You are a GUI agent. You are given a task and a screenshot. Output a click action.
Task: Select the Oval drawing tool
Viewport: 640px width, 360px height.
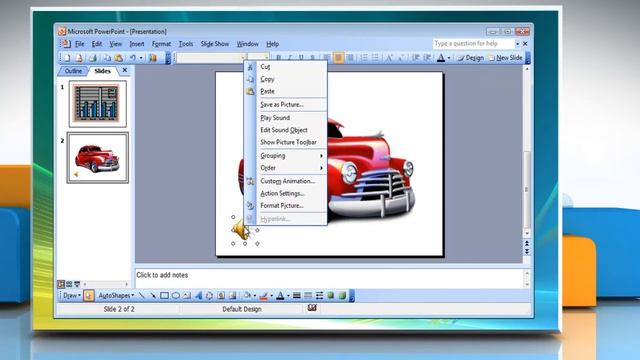pyautogui.click(x=176, y=296)
